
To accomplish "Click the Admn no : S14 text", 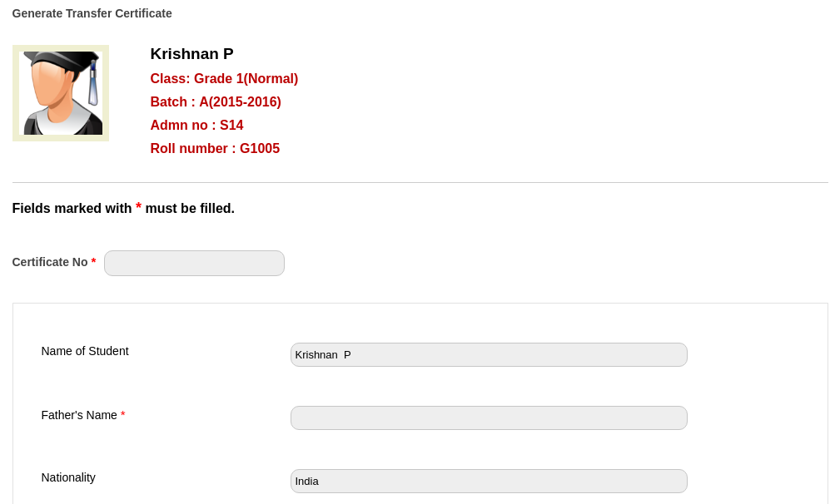I will [196, 126].
